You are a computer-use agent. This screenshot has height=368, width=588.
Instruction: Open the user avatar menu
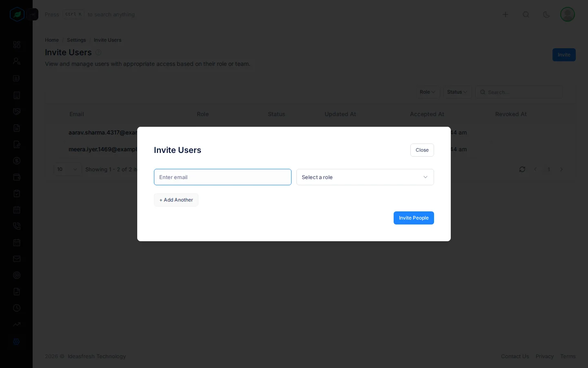tap(568, 14)
